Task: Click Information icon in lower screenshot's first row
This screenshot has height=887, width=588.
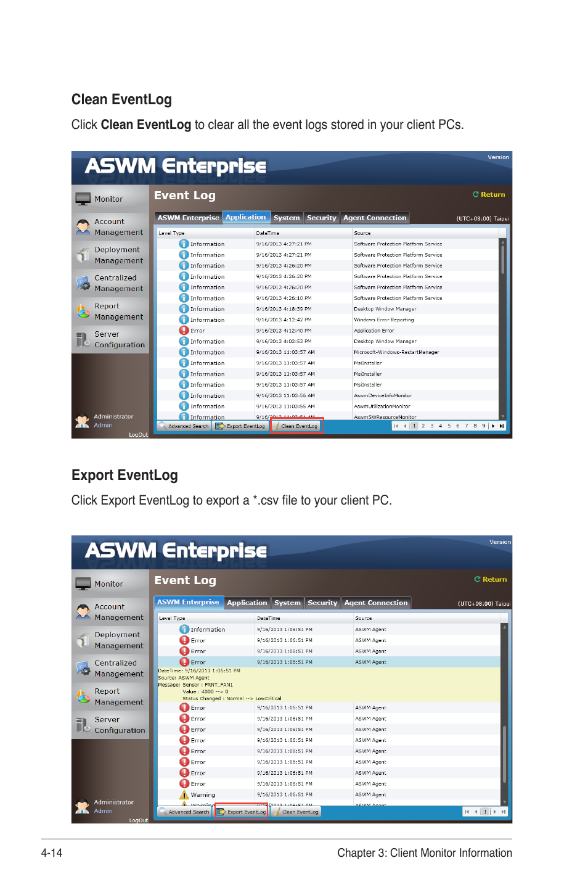Action: 184,629
